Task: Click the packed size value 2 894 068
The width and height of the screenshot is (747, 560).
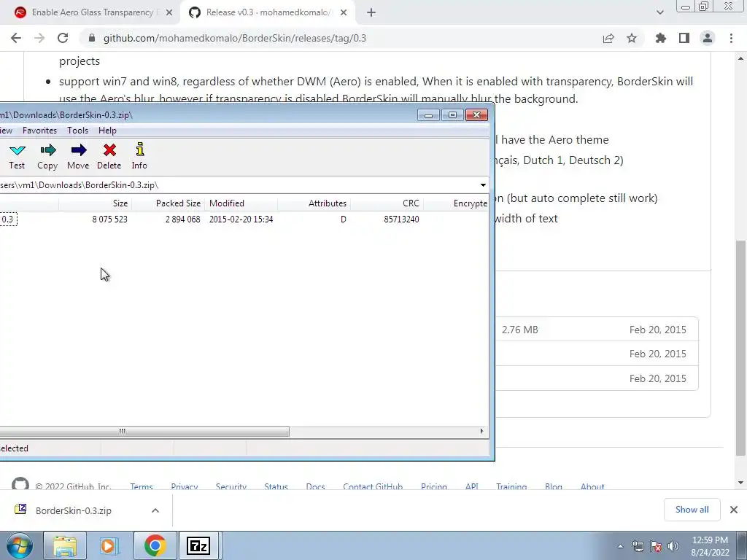Action: (x=182, y=219)
